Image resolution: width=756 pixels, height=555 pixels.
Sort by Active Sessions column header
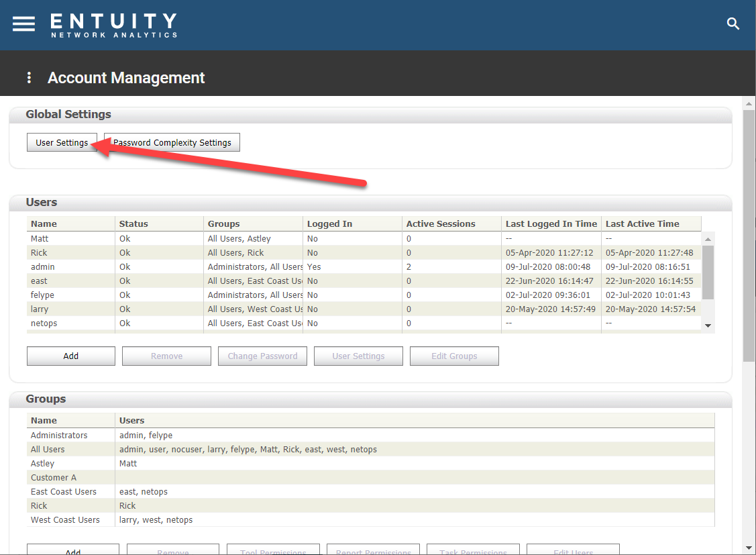pos(451,223)
